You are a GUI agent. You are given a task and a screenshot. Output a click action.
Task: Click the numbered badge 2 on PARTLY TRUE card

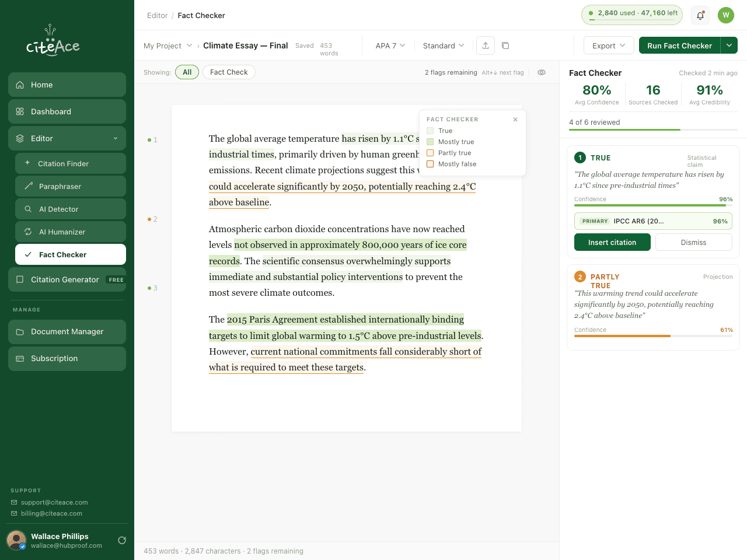tap(580, 276)
